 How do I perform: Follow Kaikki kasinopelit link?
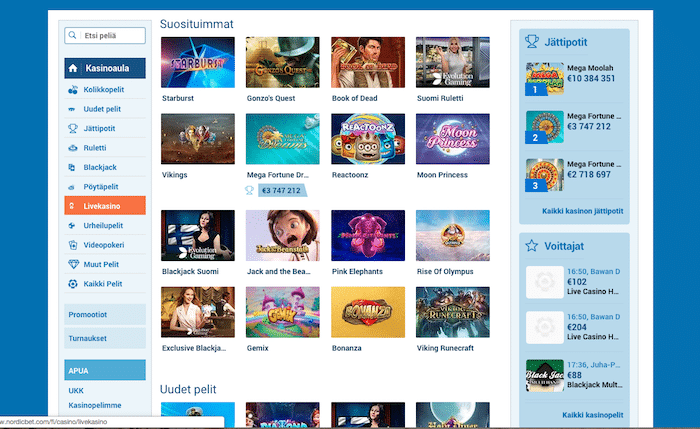[x=593, y=415]
